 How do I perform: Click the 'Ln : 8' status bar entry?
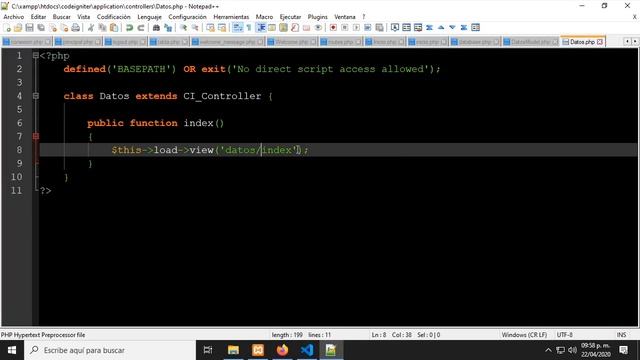pos(378,335)
